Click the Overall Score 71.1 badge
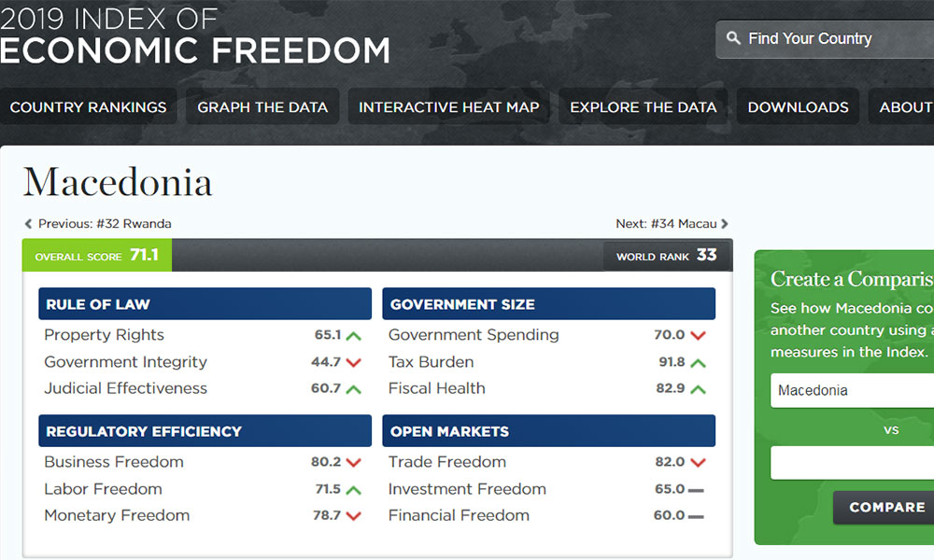 [97, 256]
